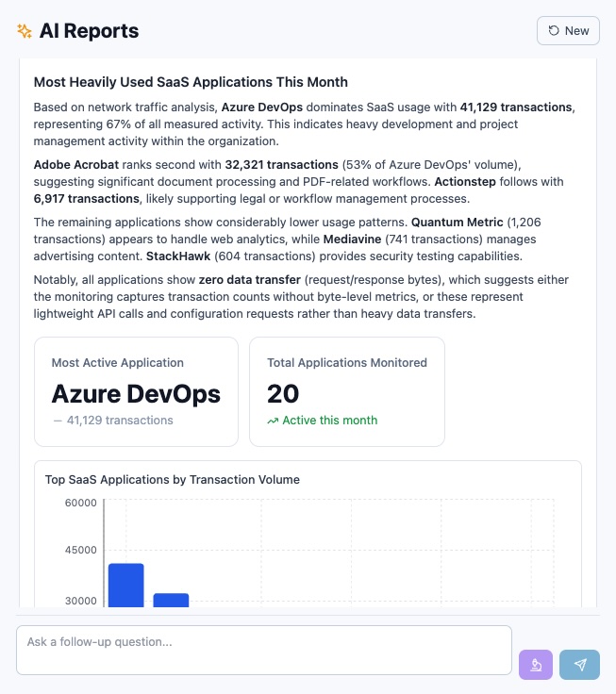Click bold '6,917 transactions' text
Screen dimensions: 616x694
pos(87,199)
